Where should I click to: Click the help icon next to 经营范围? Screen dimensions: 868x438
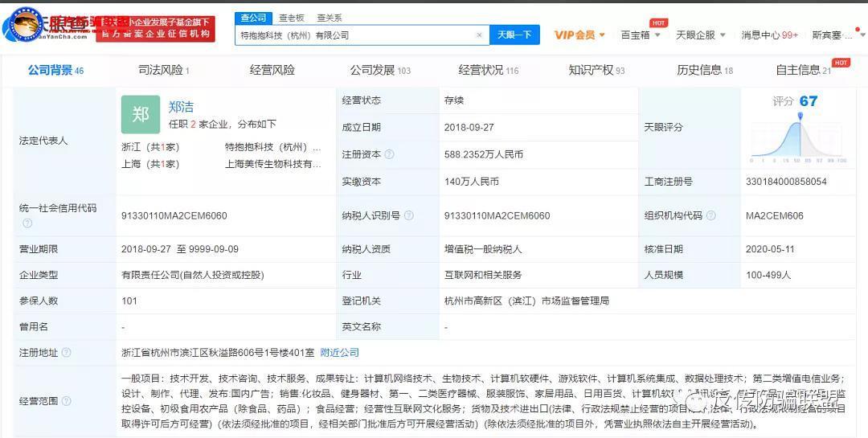[66, 401]
